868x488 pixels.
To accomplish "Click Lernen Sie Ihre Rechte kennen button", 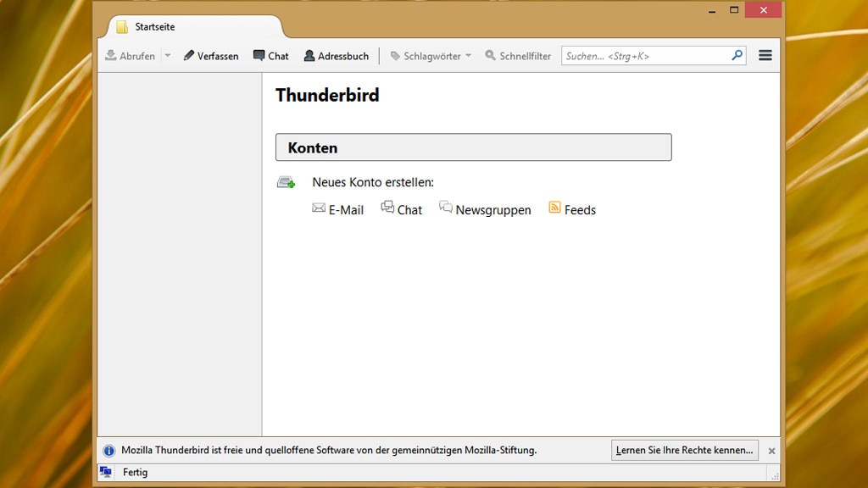I will tap(685, 450).
